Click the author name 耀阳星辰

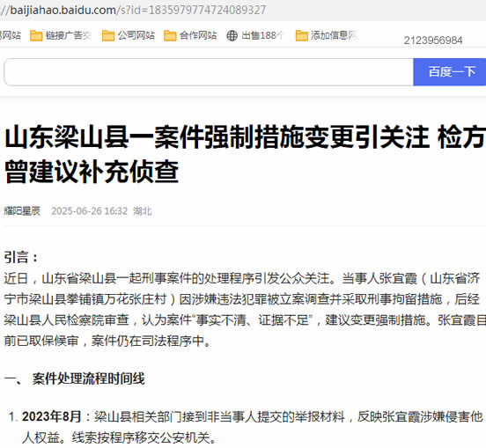click(x=22, y=211)
